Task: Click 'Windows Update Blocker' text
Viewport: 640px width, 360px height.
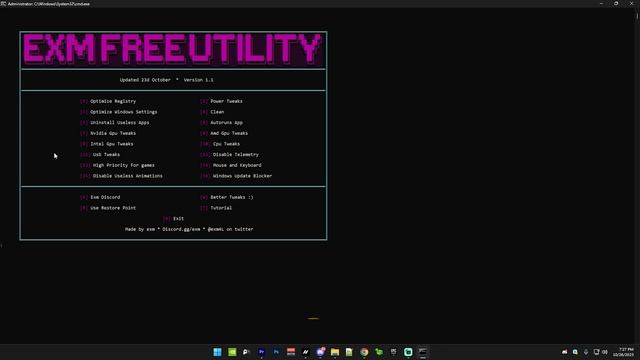Action: pos(242,176)
